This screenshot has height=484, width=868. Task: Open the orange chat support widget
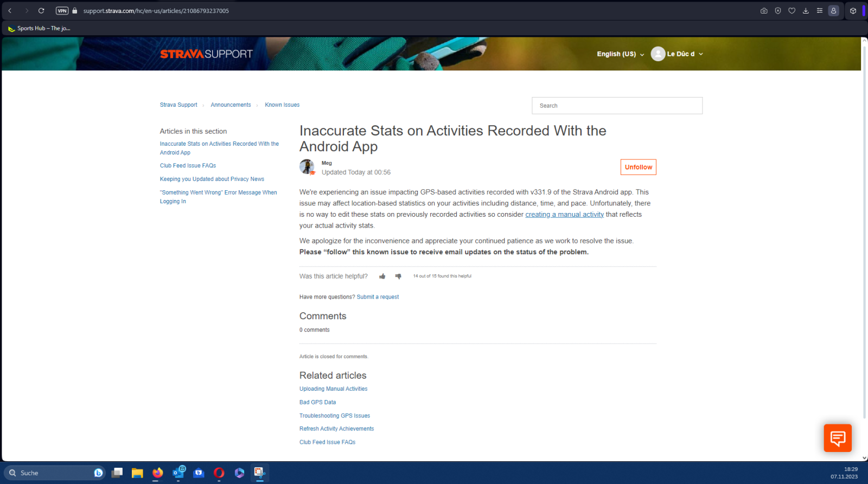pyautogui.click(x=838, y=438)
